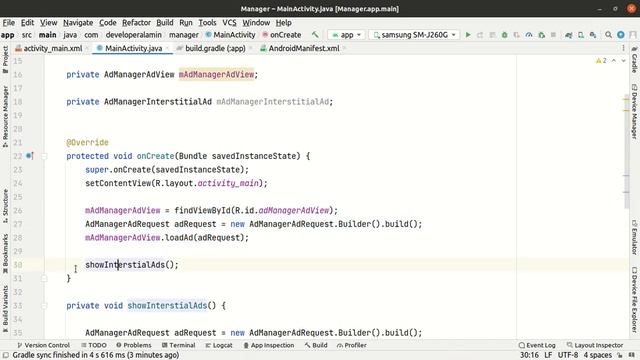Change the UTF-8 file encoding selector
The height and width of the screenshot is (360, 640).
568,355
